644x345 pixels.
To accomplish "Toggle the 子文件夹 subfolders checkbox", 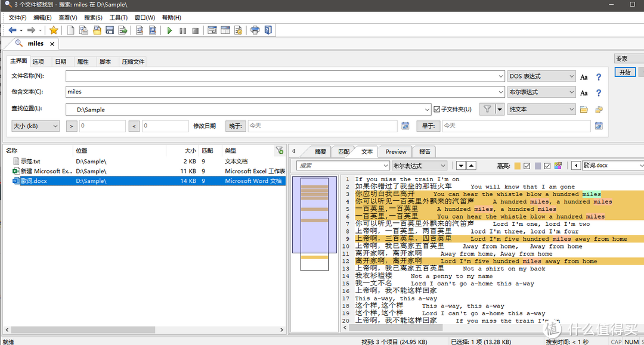I will 437,109.
